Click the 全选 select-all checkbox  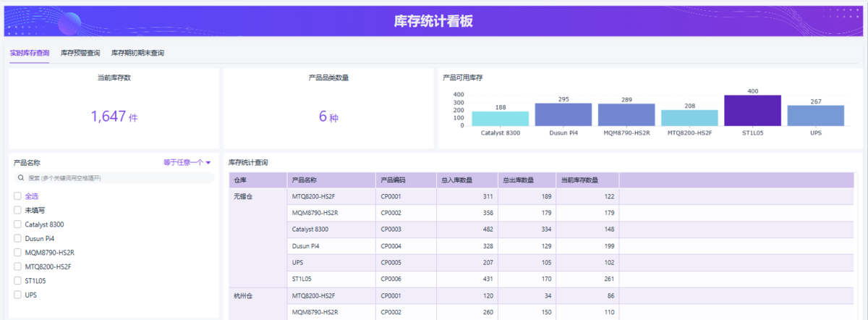click(x=17, y=196)
